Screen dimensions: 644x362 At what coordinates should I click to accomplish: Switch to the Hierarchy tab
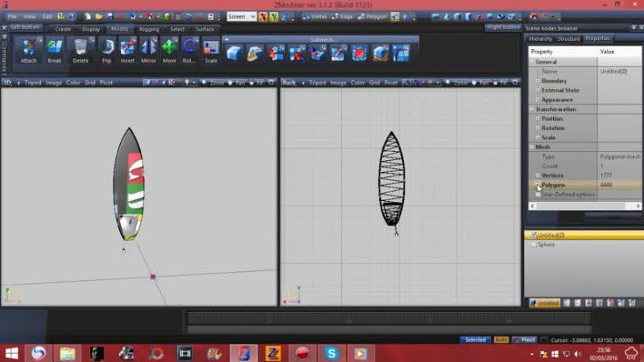[x=540, y=39]
